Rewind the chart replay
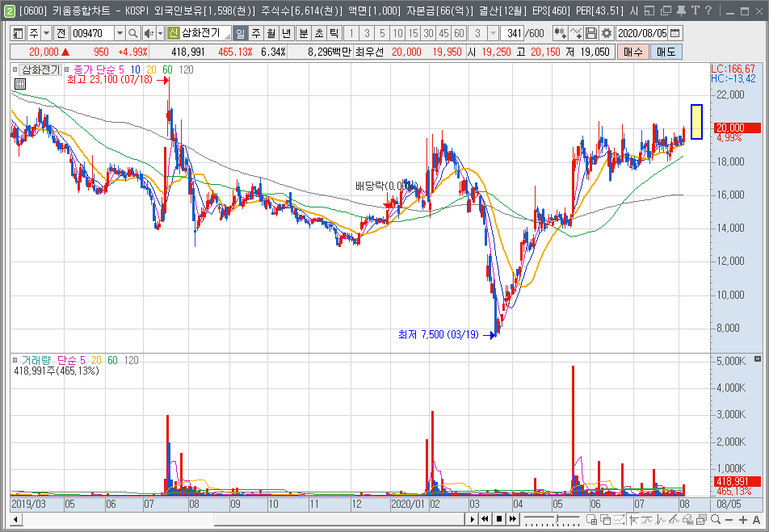 pos(485,519)
